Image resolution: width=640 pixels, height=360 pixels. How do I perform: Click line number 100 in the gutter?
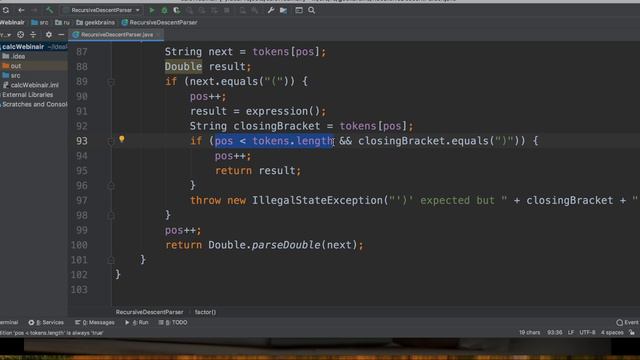79,245
